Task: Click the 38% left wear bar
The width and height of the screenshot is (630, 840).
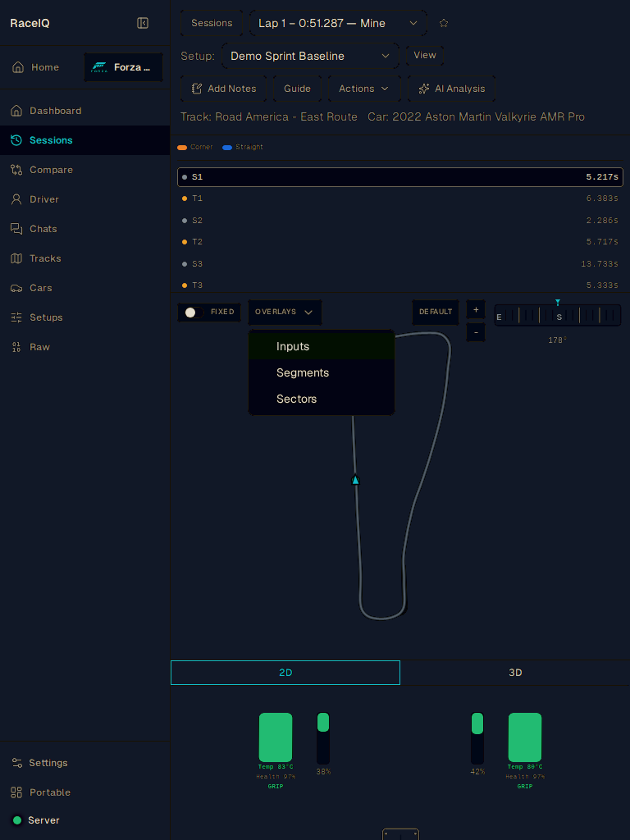Action: point(323,738)
